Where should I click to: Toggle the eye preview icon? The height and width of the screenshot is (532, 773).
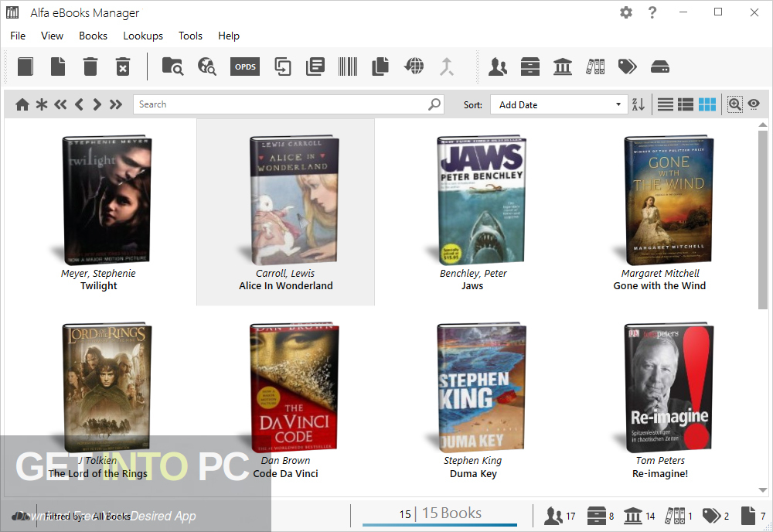point(754,104)
